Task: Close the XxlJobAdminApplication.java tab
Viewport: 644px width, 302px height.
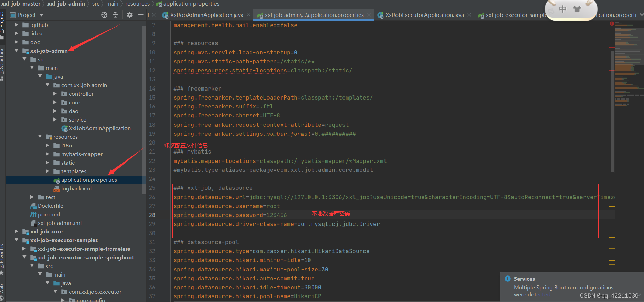Action: (249, 15)
